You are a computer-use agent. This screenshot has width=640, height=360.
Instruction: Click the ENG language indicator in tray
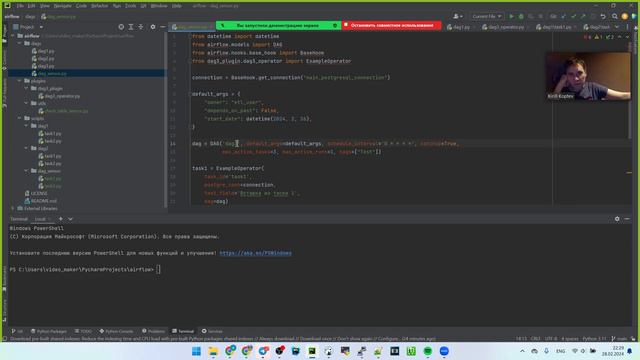pyautogui.click(x=560, y=351)
